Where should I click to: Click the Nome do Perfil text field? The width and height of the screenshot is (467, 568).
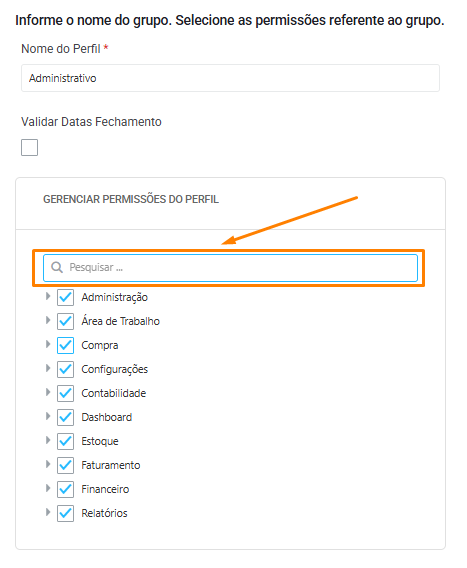coord(230,78)
